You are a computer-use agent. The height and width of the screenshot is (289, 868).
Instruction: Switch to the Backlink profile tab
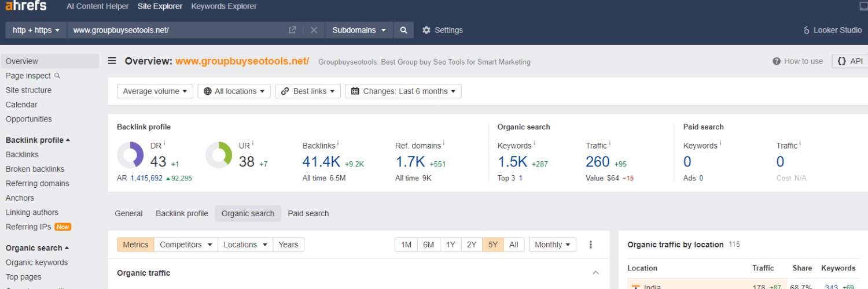182,213
